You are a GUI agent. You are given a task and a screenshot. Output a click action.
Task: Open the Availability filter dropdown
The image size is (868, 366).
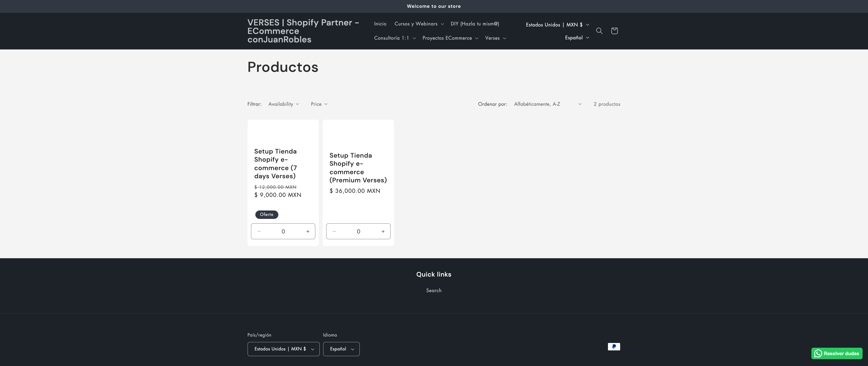(x=283, y=104)
